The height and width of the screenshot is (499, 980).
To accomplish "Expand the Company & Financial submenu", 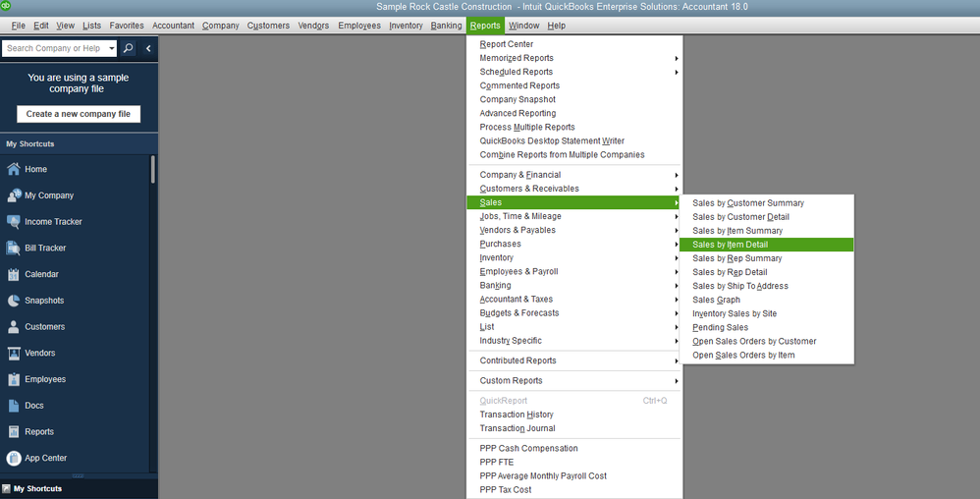I will 574,175.
